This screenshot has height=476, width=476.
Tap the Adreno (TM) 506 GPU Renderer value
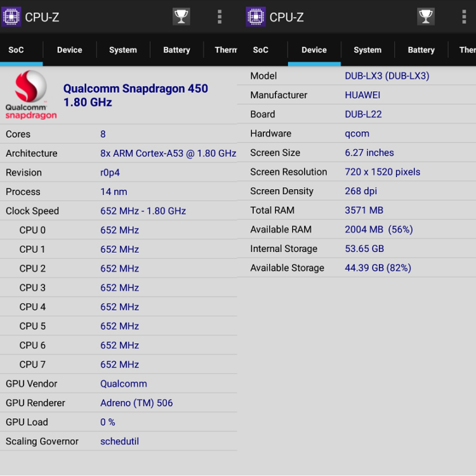pos(136,403)
